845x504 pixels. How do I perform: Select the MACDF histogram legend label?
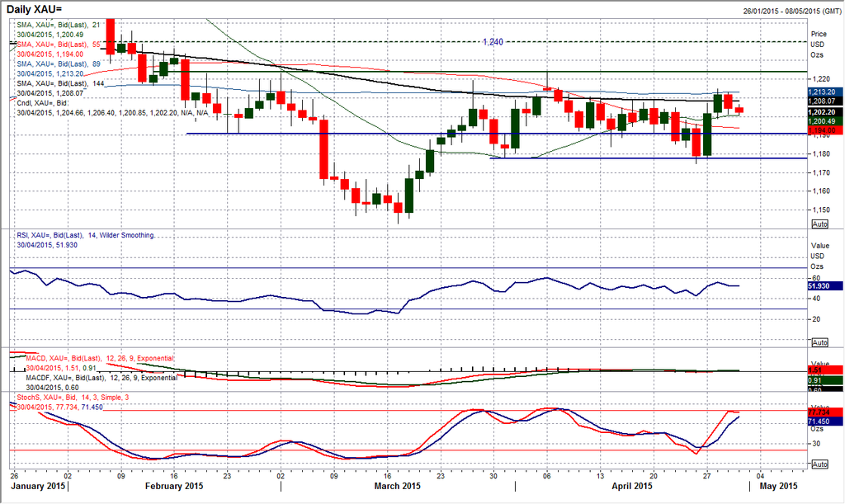[x=101, y=378]
